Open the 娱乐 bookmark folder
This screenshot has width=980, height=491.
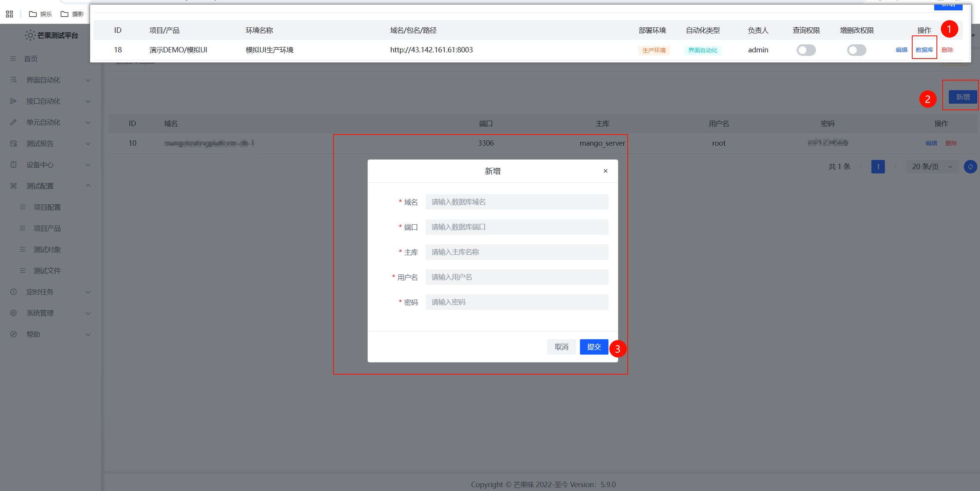tap(40, 14)
